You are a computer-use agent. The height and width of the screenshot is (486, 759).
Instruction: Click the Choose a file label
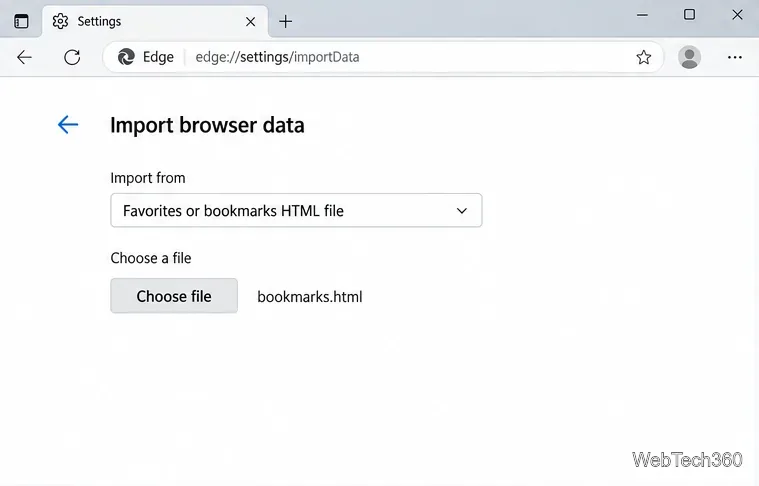151,258
